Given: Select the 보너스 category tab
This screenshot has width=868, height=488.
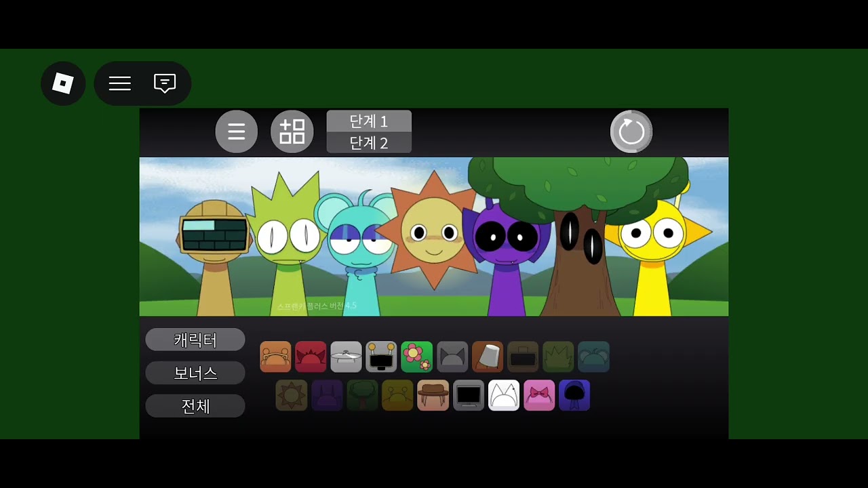Looking at the screenshot, I should click(195, 373).
